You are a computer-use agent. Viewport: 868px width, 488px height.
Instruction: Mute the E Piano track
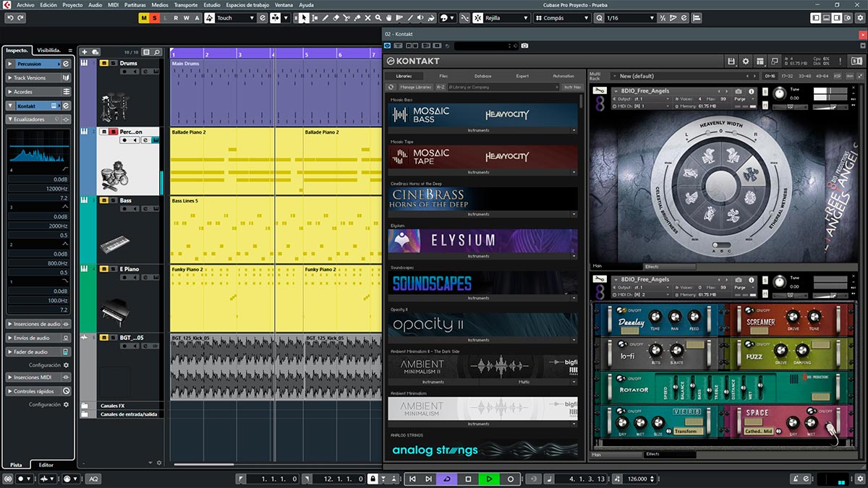click(x=103, y=269)
